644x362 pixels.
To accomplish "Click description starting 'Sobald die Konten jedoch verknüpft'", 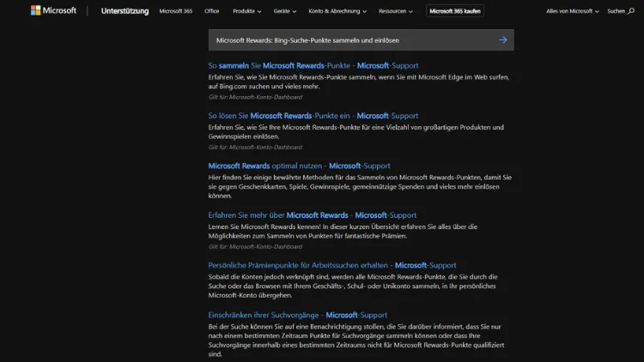I will coord(353,286).
